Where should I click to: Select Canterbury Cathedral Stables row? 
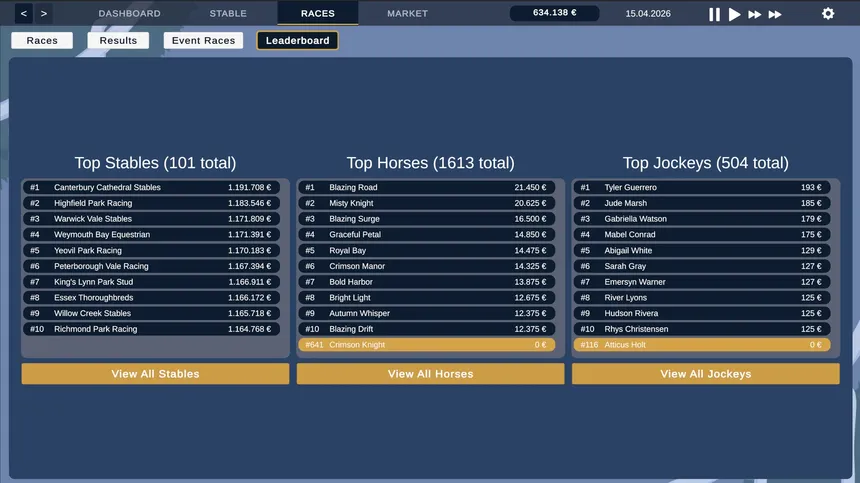pos(151,187)
